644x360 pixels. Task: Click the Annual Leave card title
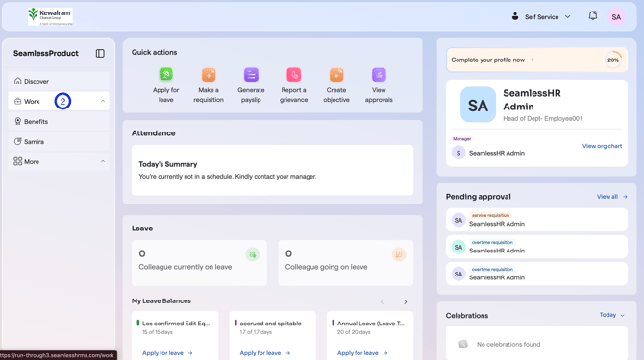(x=371, y=324)
